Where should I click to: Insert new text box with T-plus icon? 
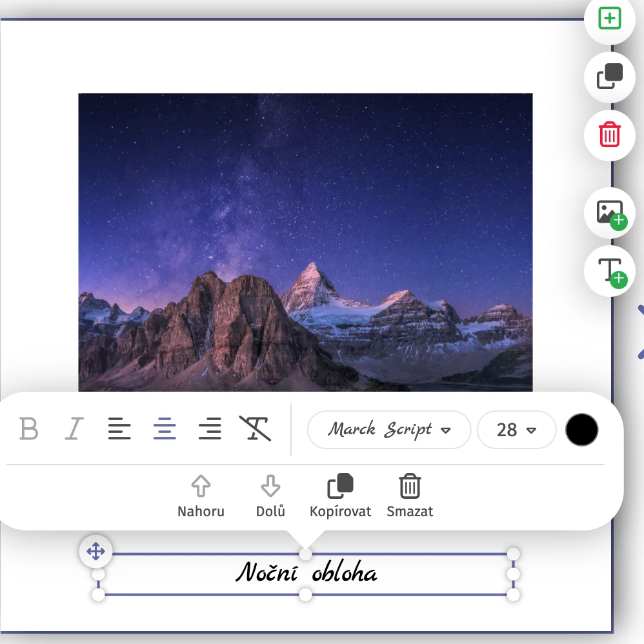pyautogui.click(x=609, y=271)
